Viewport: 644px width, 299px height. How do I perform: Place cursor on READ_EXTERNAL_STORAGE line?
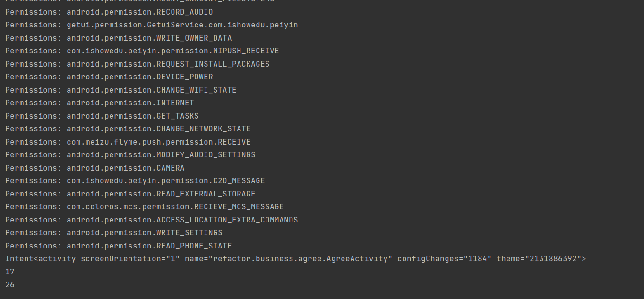[x=130, y=194]
